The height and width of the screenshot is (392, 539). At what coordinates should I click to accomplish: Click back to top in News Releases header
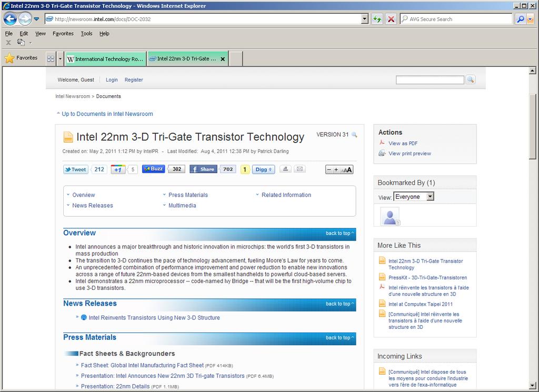click(340, 304)
